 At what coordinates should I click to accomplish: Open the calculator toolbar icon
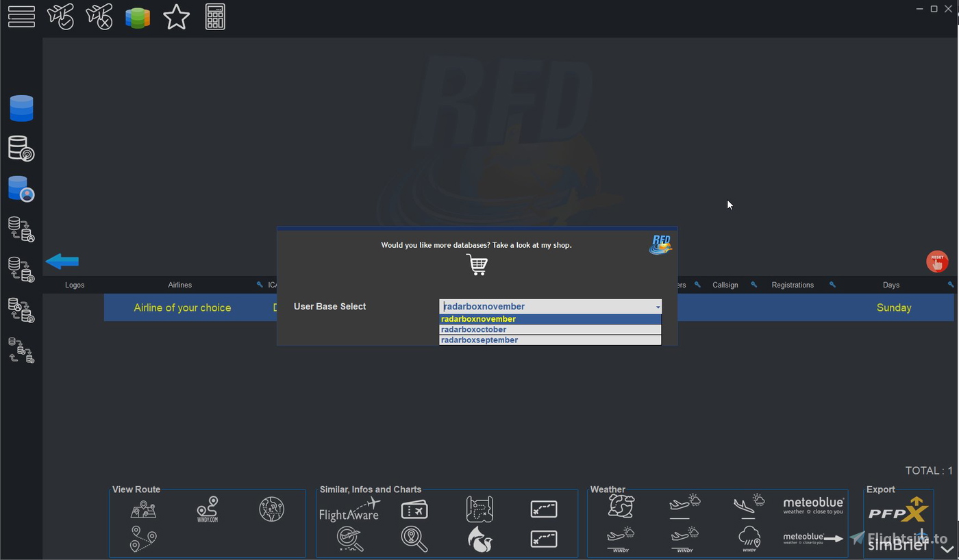(214, 16)
